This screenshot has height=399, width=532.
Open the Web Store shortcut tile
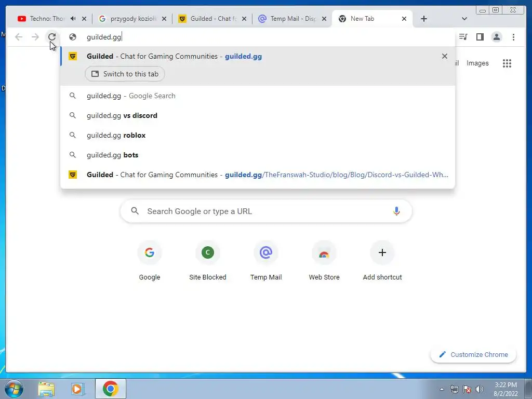pyautogui.click(x=324, y=261)
